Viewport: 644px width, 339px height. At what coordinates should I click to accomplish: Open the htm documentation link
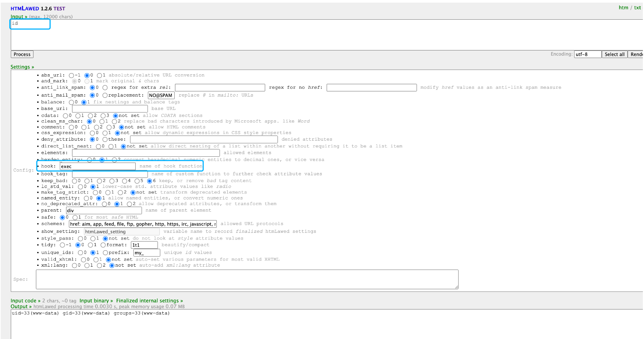pos(623,8)
